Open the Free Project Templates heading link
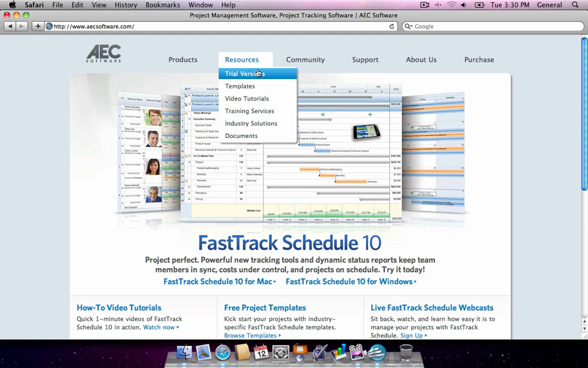588x368 pixels. [x=265, y=307]
